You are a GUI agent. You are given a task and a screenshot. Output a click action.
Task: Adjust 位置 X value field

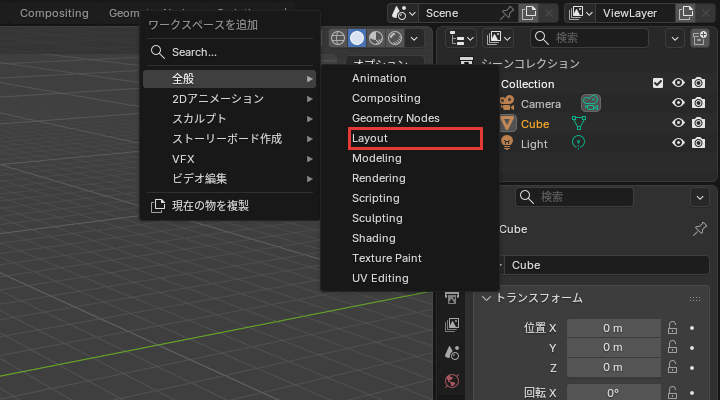613,328
